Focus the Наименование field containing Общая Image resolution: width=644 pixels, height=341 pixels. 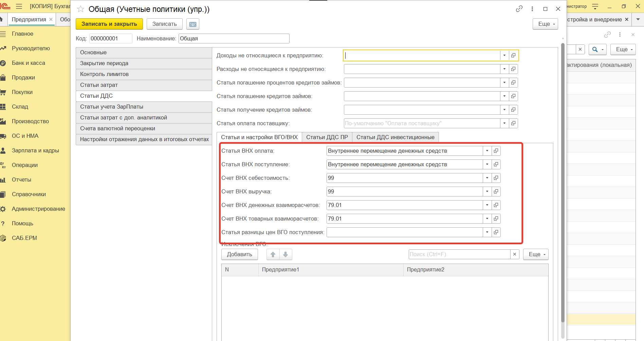tap(234, 39)
